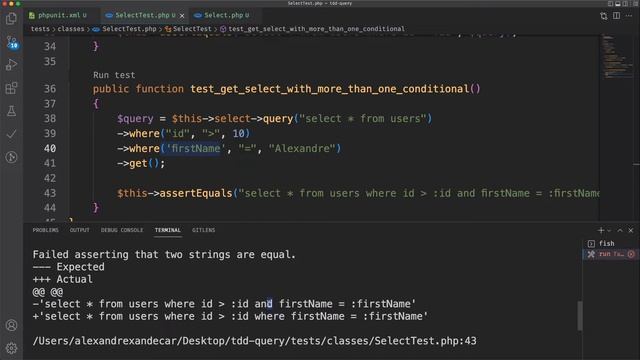640x360 pixels.
Task: Open the Accounts menu icon
Action: coord(11,325)
